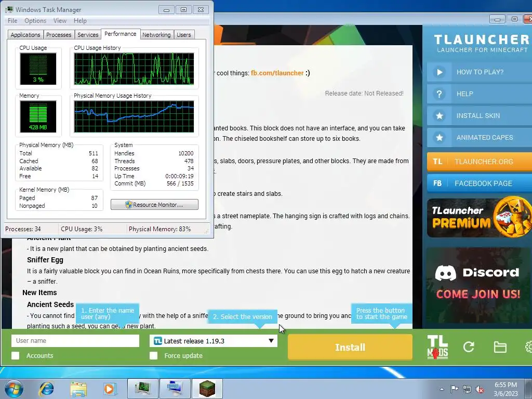Select the Performance tab

pyautogui.click(x=121, y=34)
